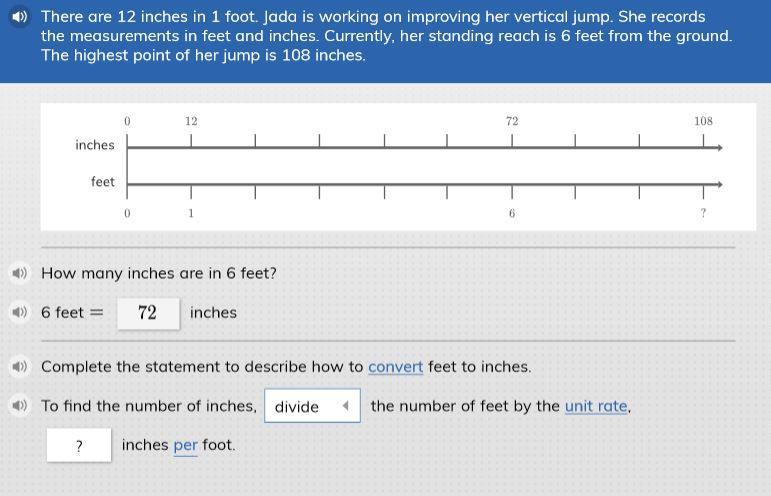The height and width of the screenshot is (496, 771).
Task: Open the 'divide' dropdown menu
Action: tap(311, 406)
